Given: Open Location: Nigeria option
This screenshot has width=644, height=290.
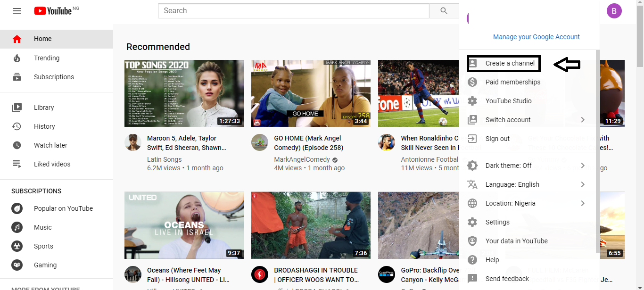Looking at the screenshot, I should click(527, 203).
